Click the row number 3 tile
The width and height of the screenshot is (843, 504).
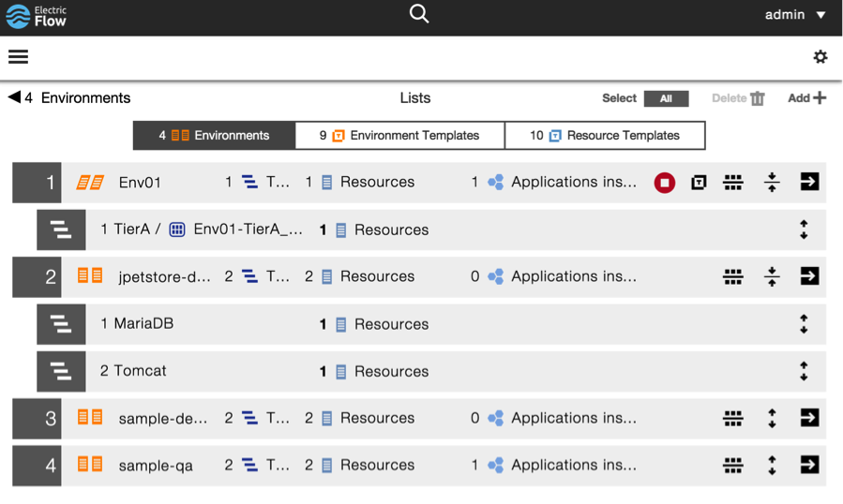coord(38,418)
